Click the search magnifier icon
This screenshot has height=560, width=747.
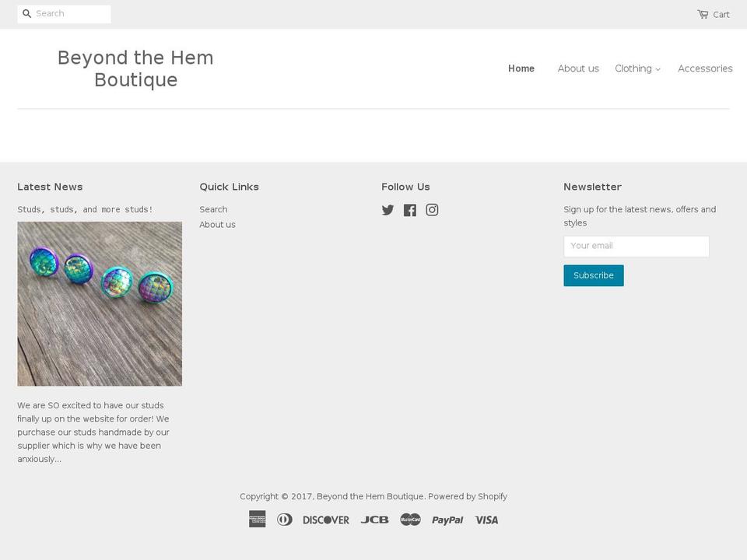pyautogui.click(x=26, y=13)
